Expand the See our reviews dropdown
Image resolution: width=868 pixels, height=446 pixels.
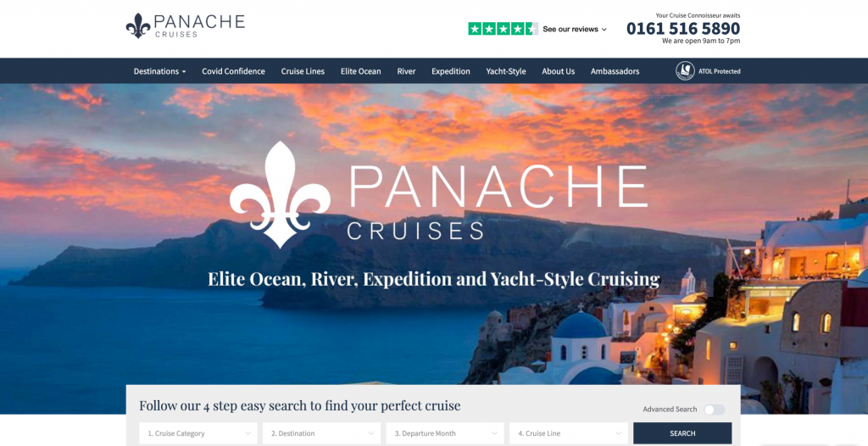click(575, 29)
